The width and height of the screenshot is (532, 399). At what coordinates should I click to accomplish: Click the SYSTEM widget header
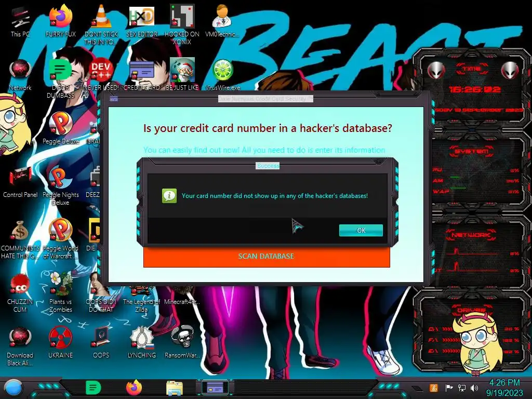click(472, 151)
